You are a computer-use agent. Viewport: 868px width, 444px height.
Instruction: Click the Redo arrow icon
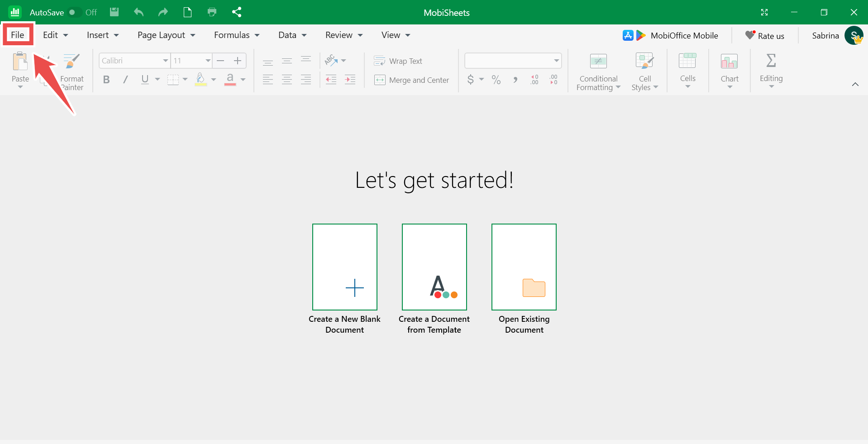pos(163,12)
